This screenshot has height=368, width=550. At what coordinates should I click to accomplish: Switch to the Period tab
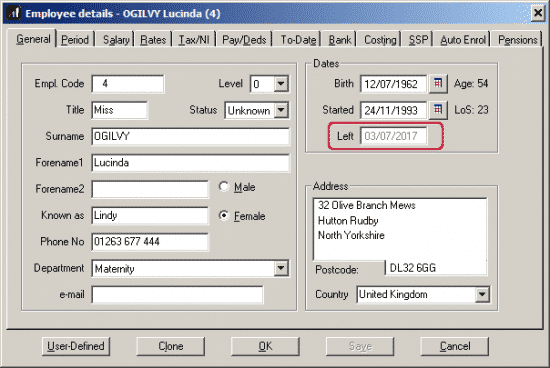[75, 40]
